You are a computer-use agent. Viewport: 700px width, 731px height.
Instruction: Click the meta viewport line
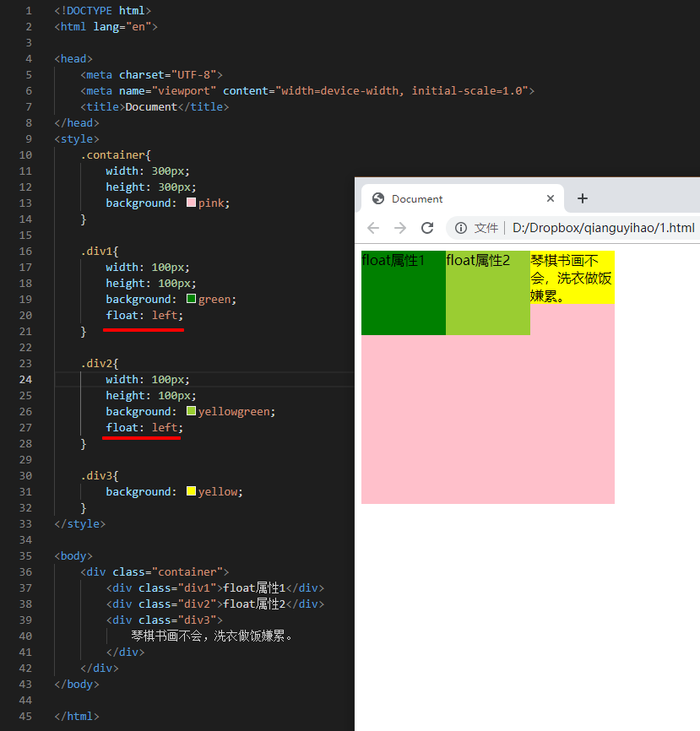pos(307,91)
